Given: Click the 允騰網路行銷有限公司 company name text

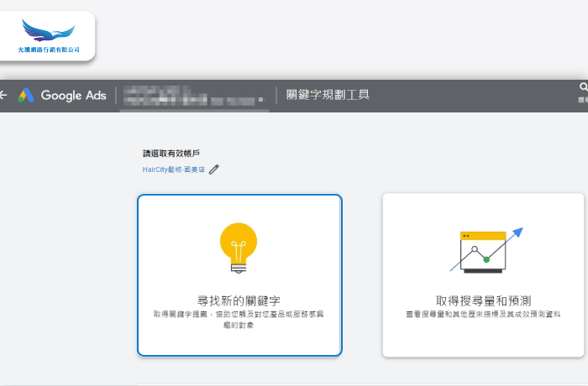Looking at the screenshot, I should click(x=48, y=50).
